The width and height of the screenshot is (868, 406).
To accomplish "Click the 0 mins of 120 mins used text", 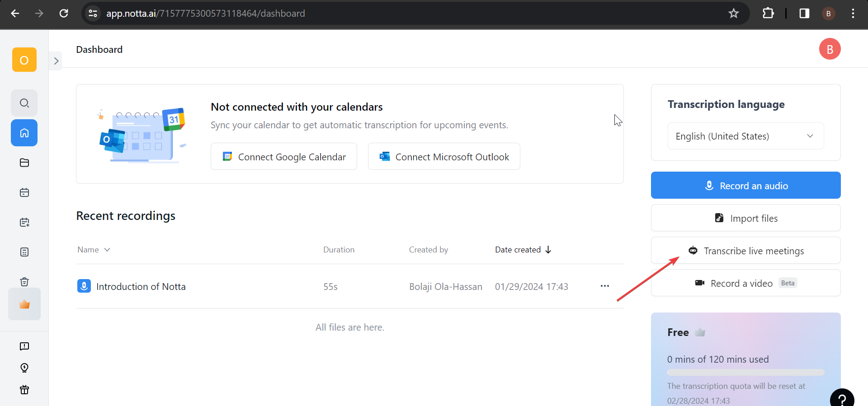I will pos(718,359).
